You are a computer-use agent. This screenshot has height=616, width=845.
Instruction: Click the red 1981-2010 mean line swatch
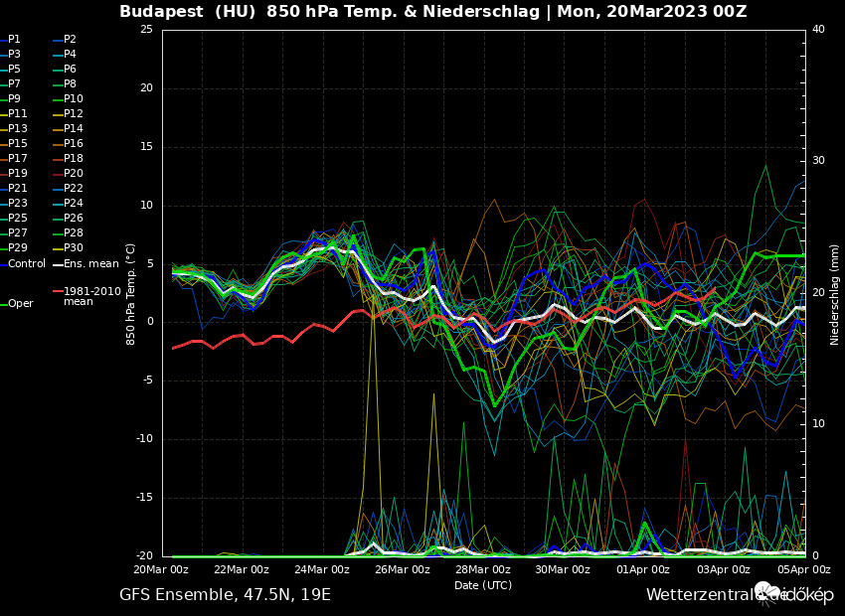pos(58,291)
